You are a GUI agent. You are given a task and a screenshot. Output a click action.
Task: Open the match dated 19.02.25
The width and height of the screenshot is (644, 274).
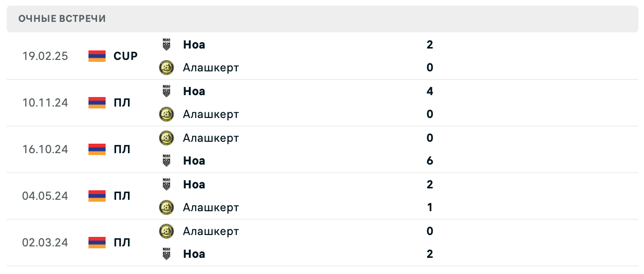tap(46, 56)
